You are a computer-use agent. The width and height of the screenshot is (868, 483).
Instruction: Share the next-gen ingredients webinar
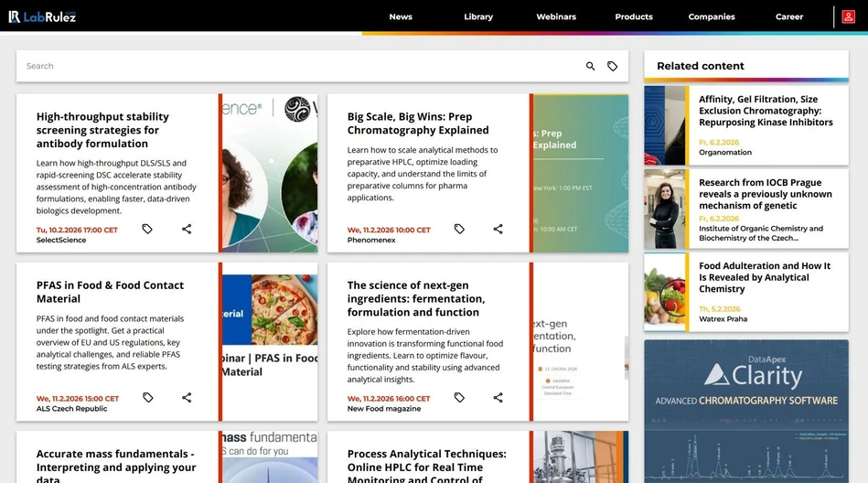click(498, 398)
